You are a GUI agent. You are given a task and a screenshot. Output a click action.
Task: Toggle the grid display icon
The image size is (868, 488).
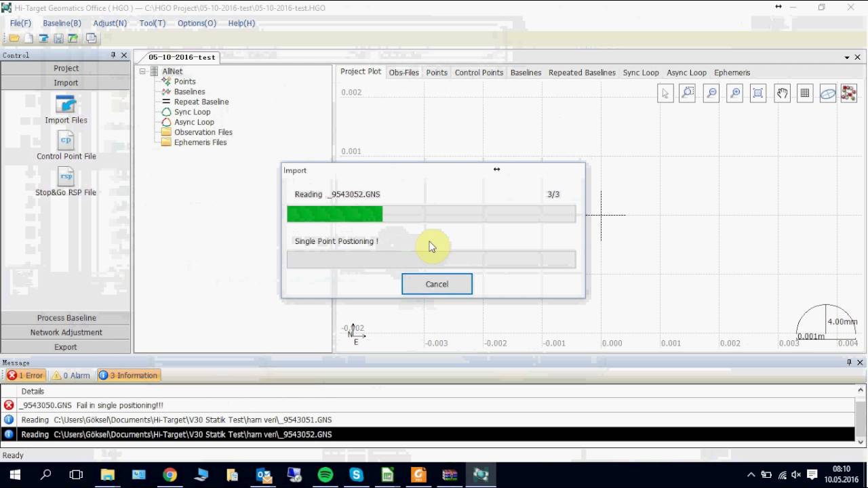(805, 94)
